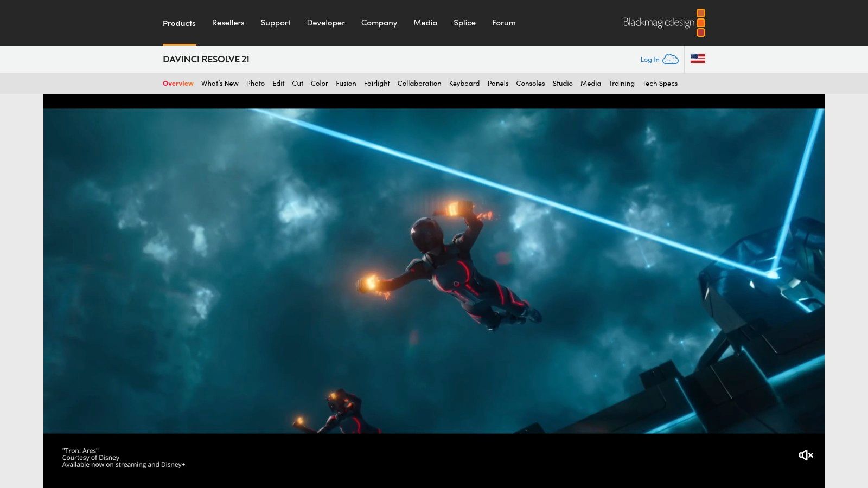868x488 pixels.
Task: Click the Log In link
Action: [650, 60]
